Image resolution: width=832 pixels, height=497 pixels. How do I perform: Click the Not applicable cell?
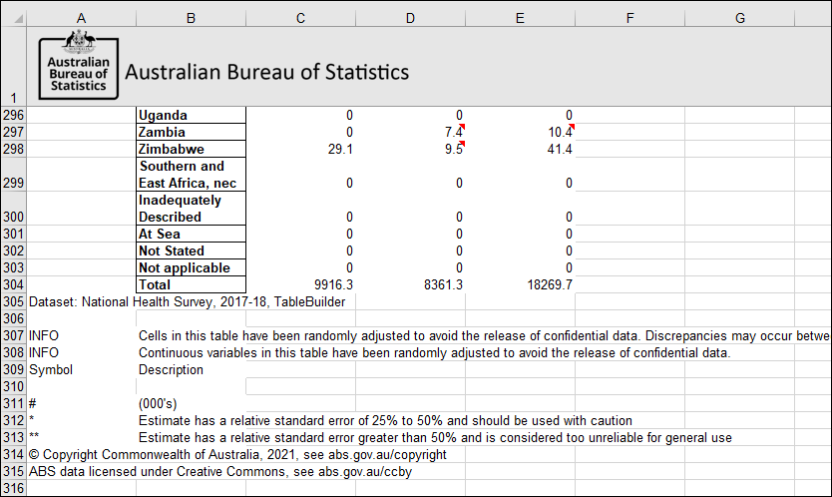pyautogui.click(x=191, y=268)
